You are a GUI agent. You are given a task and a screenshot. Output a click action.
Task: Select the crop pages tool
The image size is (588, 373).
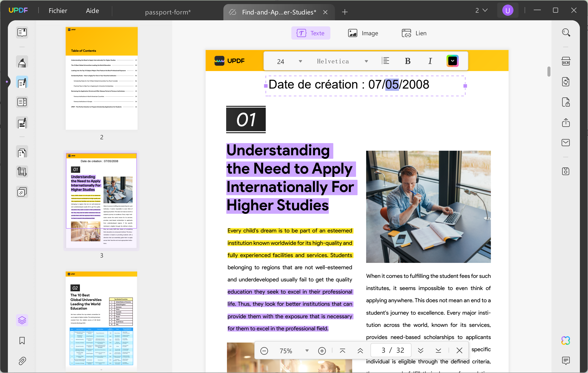[x=22, y=171]
